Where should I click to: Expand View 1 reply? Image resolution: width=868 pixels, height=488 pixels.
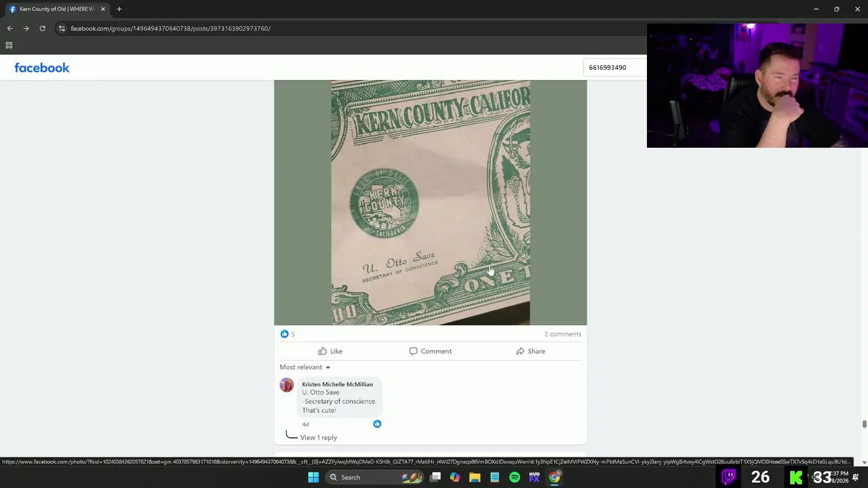coord(319,438)
